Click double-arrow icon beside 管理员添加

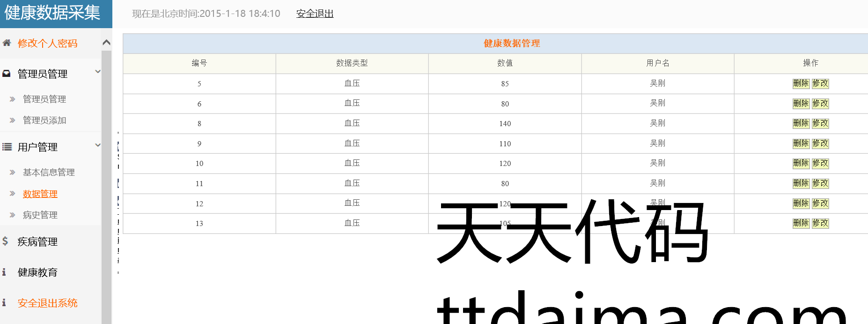tap(13, 121)
